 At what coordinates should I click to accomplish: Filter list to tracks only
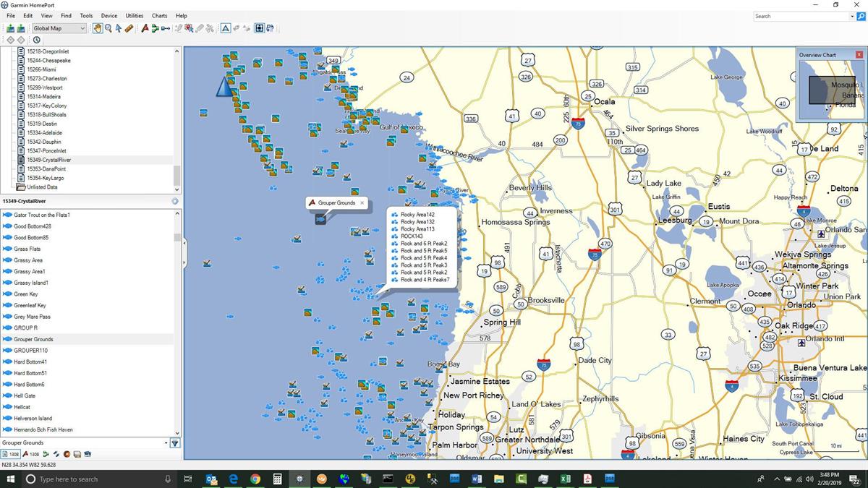(x=56, y=454)
